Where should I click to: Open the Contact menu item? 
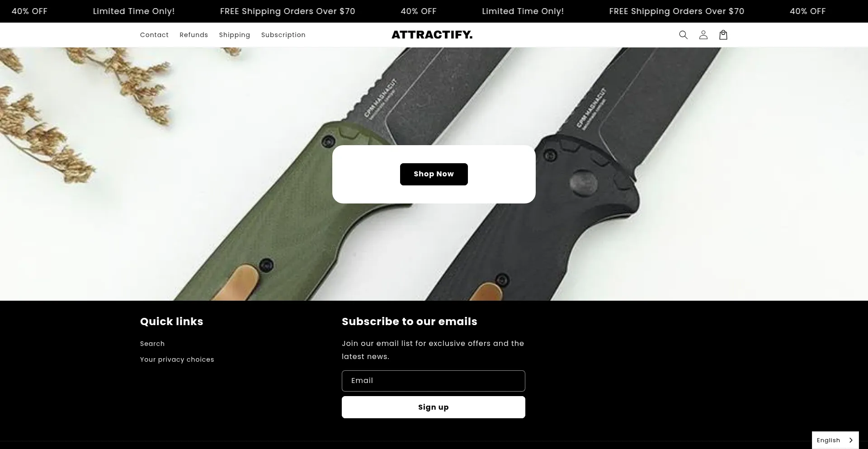point(154,35)
